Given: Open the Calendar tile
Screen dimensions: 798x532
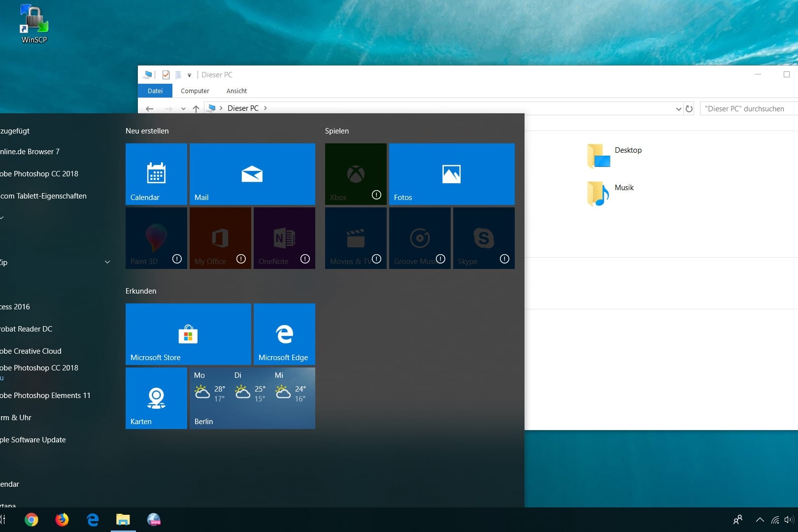Looking at the screenshot, I should point(156,174).
